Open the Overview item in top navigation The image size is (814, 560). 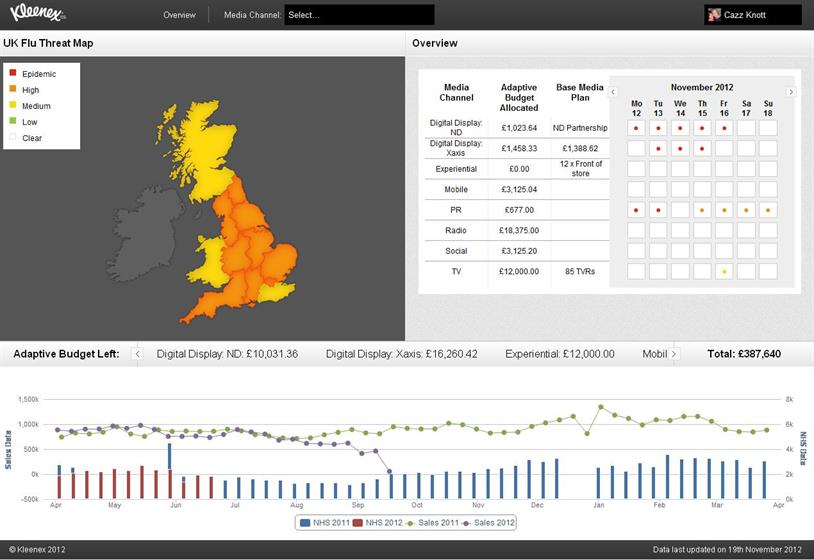click(x=179, y=15)
